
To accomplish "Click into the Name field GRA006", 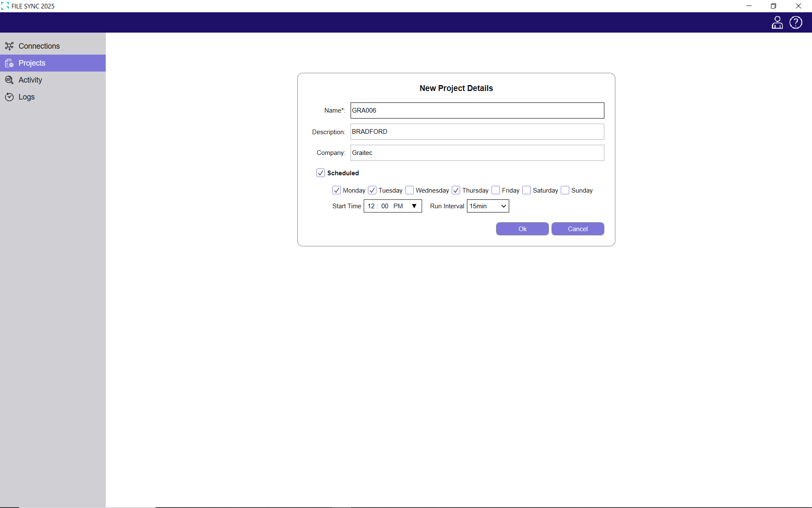I will click(x=477, y=110).
